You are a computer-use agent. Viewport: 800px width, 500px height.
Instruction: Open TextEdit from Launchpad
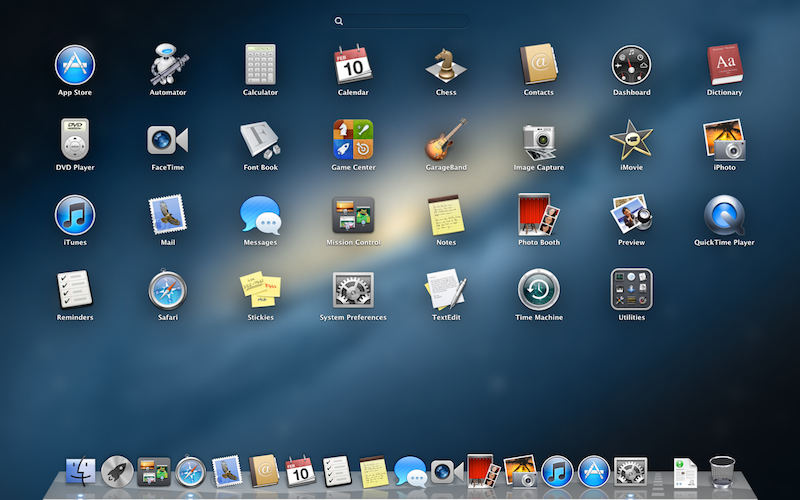[446, 290]
